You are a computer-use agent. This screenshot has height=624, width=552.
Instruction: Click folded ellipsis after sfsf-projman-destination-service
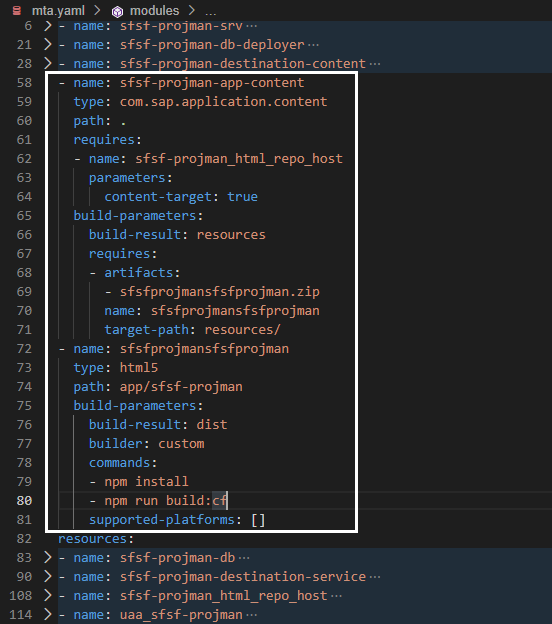375,577
